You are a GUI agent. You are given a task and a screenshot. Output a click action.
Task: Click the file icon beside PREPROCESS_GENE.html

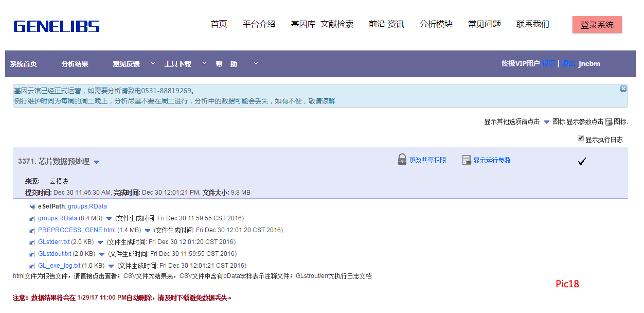click(33, 231)
